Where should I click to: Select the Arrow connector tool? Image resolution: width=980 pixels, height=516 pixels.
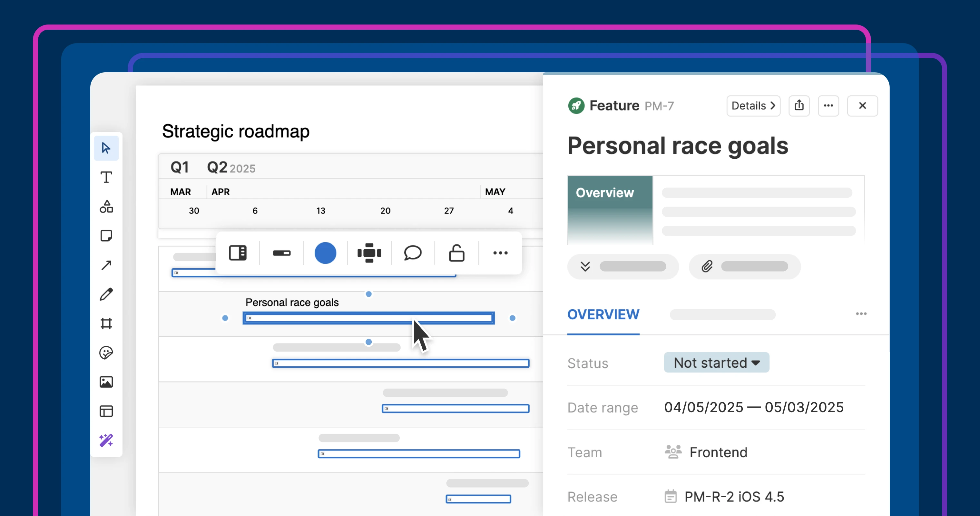click(106, 265)
